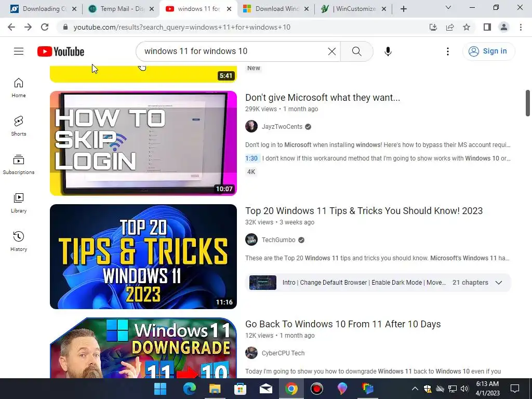Viewport: 532px width, 399px height.
Task: Click the install app icon in address bar
Action: (433, 27)
